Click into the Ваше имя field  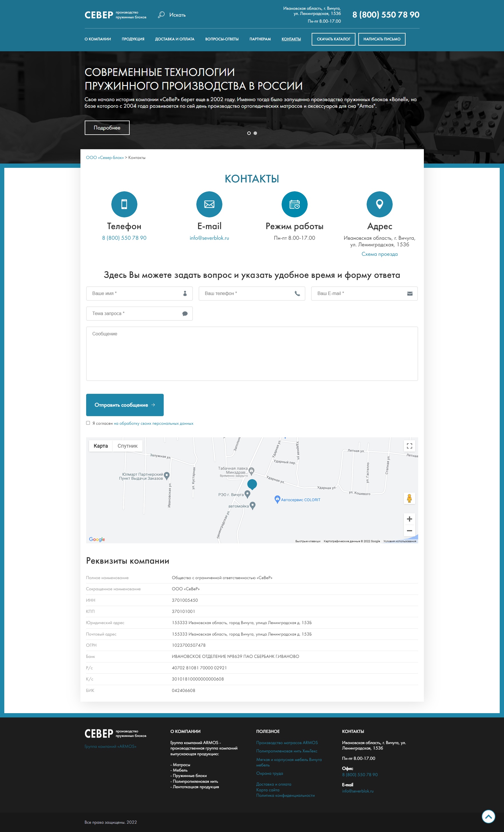pyautogui.click(x=135, y=294)
